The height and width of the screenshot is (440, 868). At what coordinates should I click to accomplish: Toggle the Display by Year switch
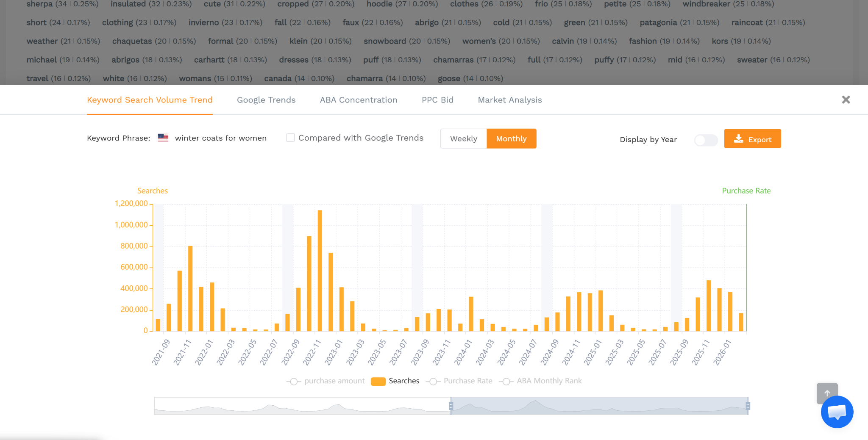coord(706,140)
